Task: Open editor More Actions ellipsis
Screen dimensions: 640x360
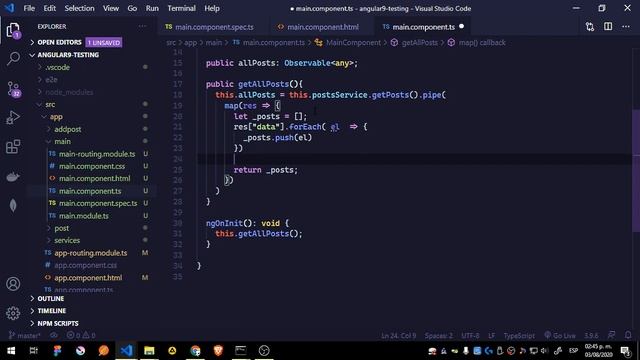Action: 626,27
